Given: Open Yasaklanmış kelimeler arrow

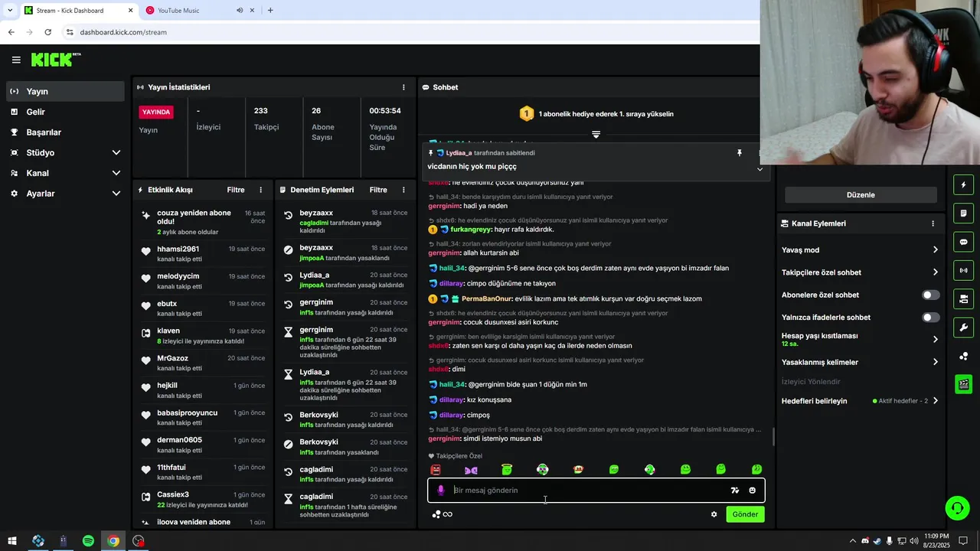Looking at the screenshot, I should [x=935, y=362].
